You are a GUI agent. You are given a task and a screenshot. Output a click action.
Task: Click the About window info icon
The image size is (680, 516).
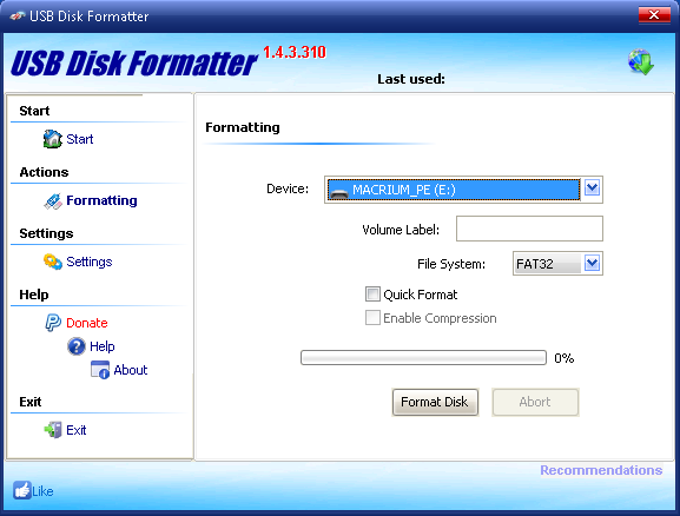pyautogui.click(x=100, y=370)
